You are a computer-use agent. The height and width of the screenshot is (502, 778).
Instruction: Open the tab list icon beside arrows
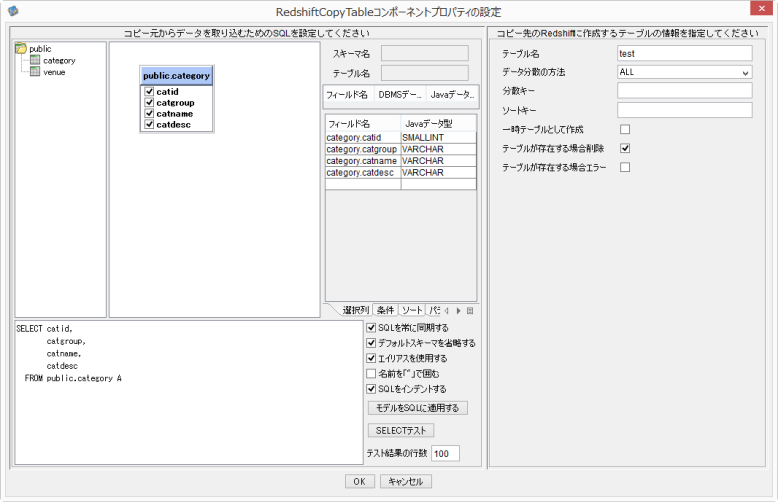pyautogui.click(x=470, y=310)
